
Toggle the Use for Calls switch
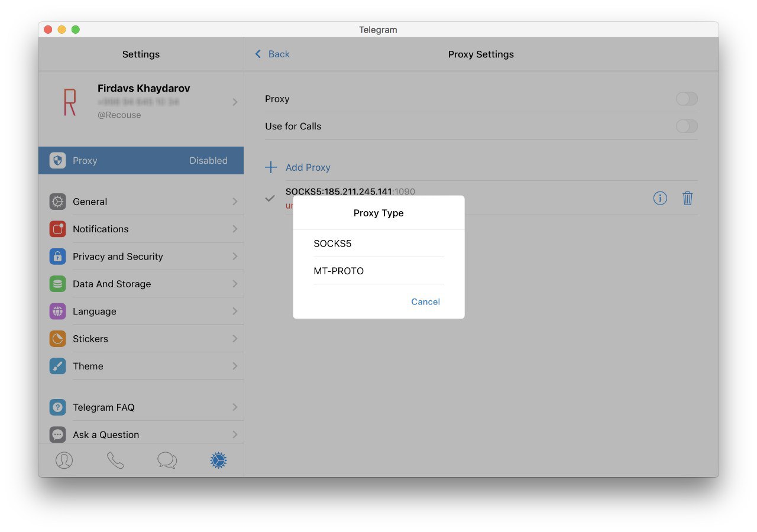tap(687, 126)
